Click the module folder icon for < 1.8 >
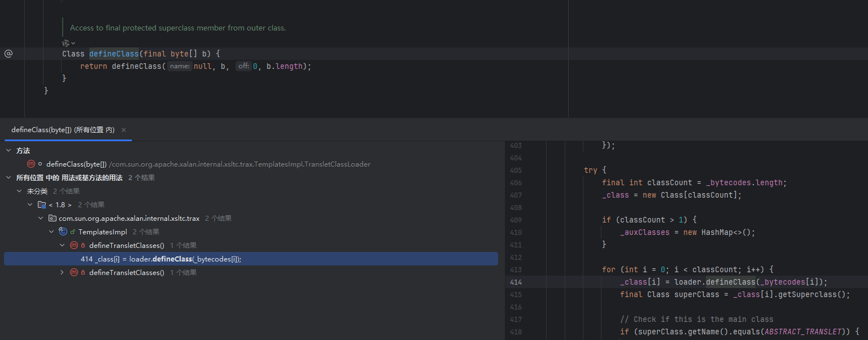The width and height of the screenshot is (868, 340). 42,205
